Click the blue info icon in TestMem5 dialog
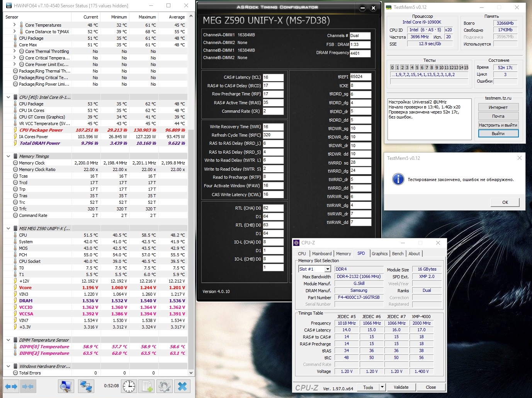 pos(398,179)
